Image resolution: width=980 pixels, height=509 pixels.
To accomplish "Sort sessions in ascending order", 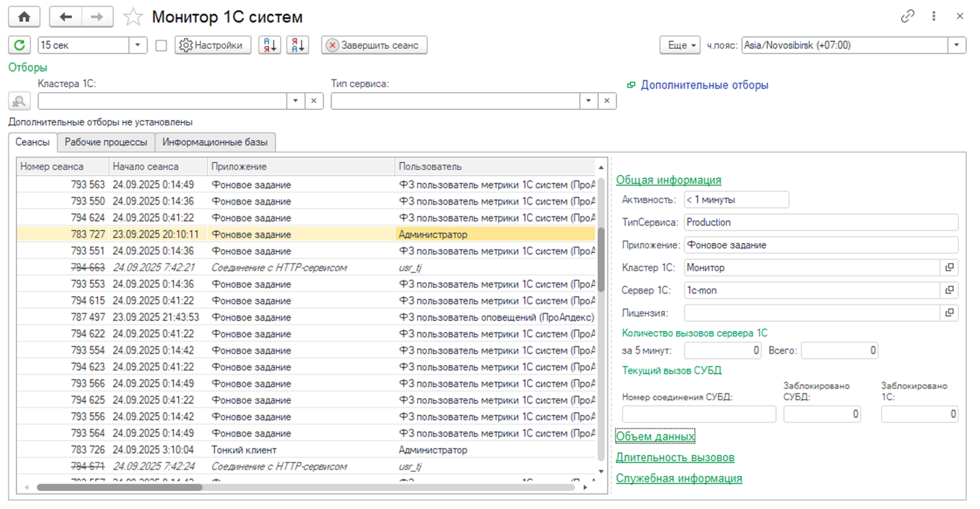I will [x=270, y=45].
